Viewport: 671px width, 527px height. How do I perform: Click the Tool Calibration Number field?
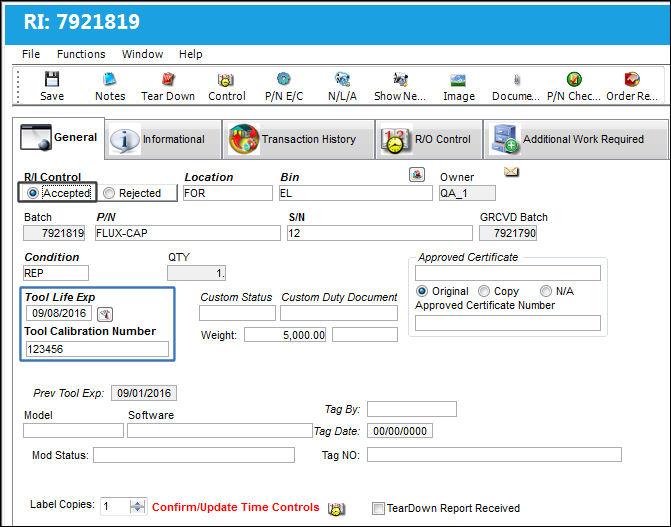point(97,349)
